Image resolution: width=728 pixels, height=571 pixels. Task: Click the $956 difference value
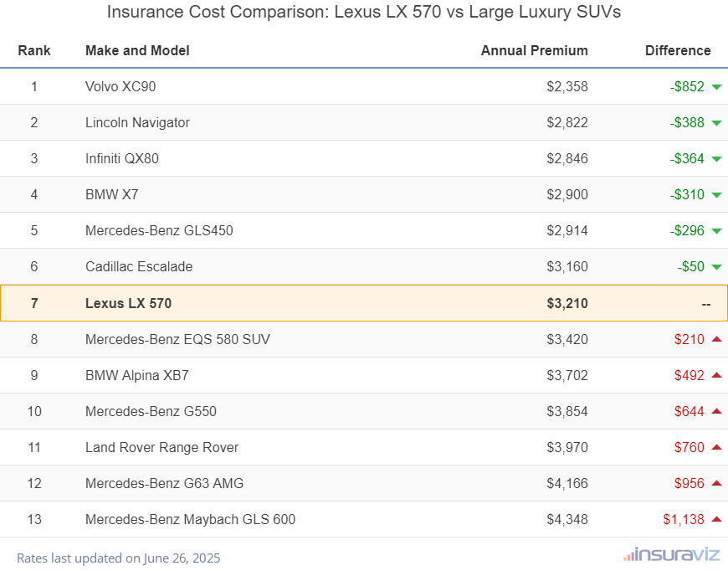[690, 484]
